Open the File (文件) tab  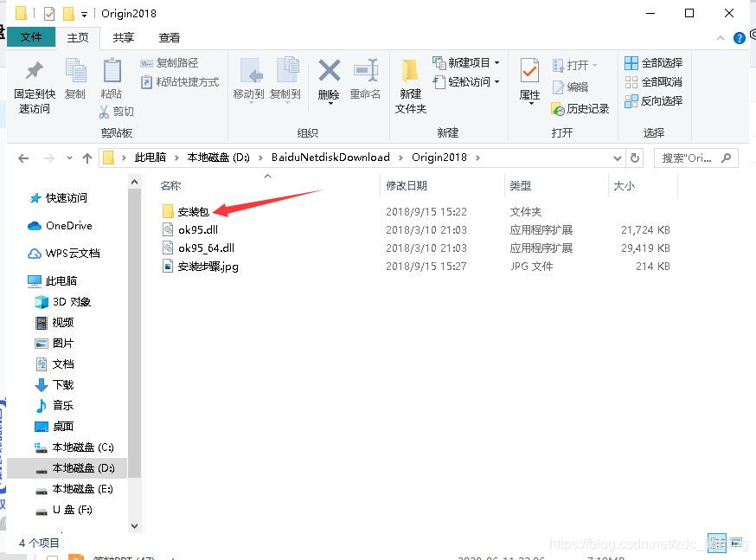pyautogui.click(x=31, y=37)
